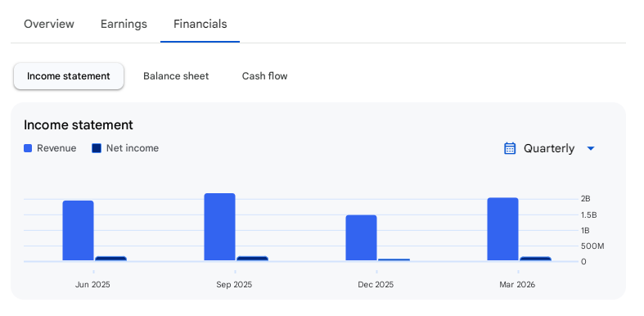
Task: Select the Dec 2025 revenue bar
Action: (361, 237)
